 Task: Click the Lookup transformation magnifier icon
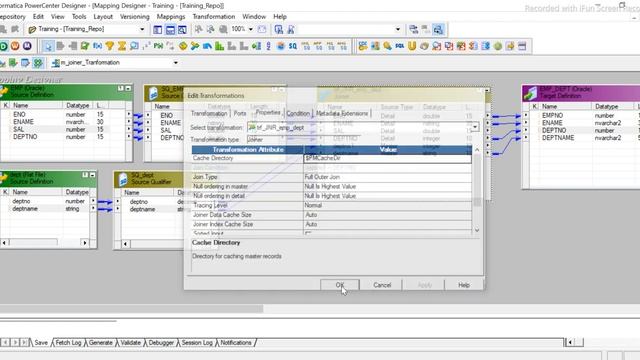pyautogui.click(x=134, y=46)
